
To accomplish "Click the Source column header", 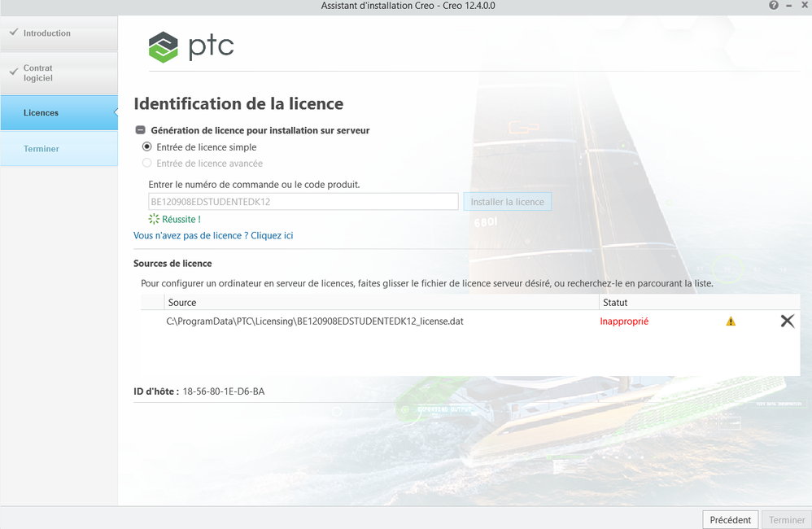I will [382, 302].
